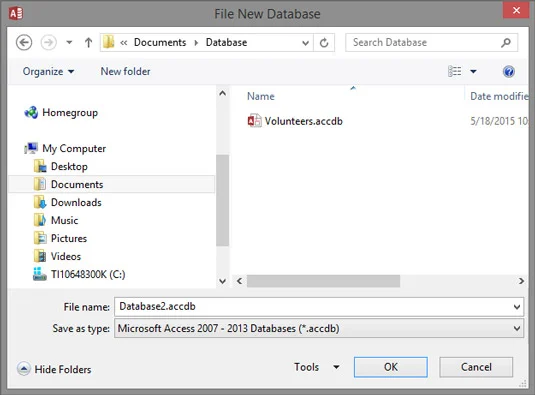This screenshot has width=535, height=395.
Task: Click the Videos folder icon
Action: click(x=40, y=256)
